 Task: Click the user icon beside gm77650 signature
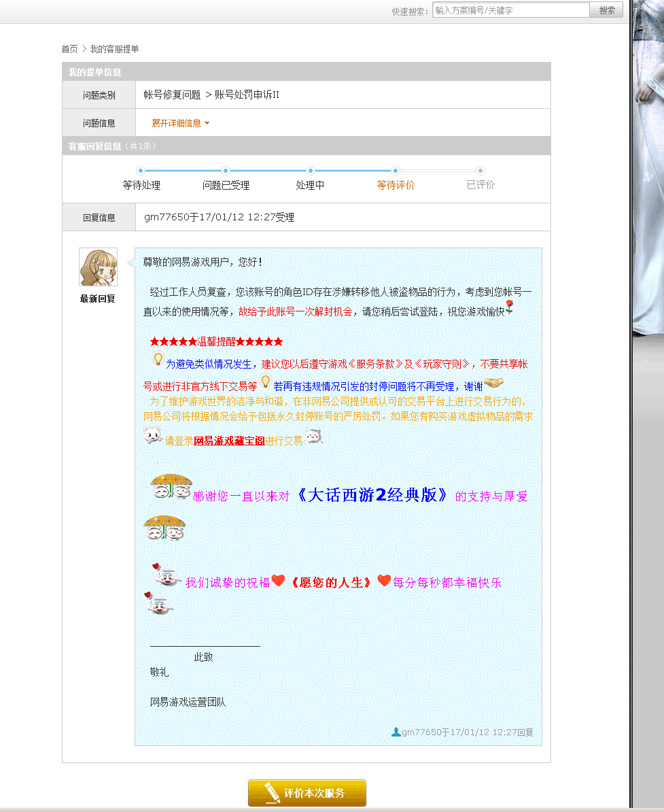click(x=396, y=732)
